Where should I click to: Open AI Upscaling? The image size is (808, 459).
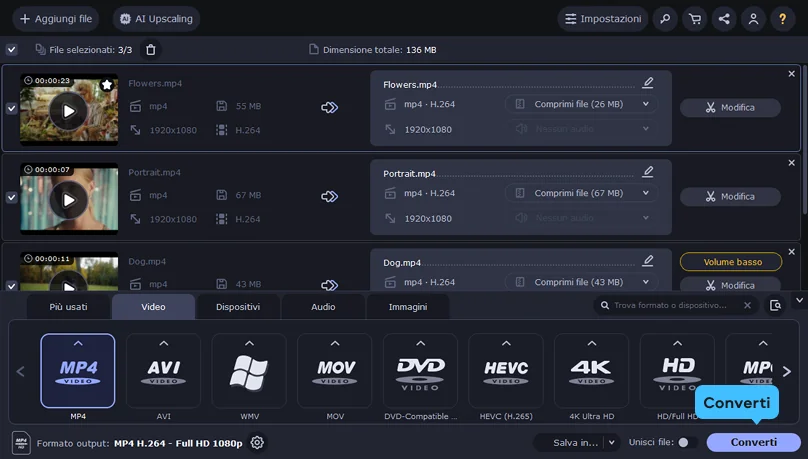156,19
